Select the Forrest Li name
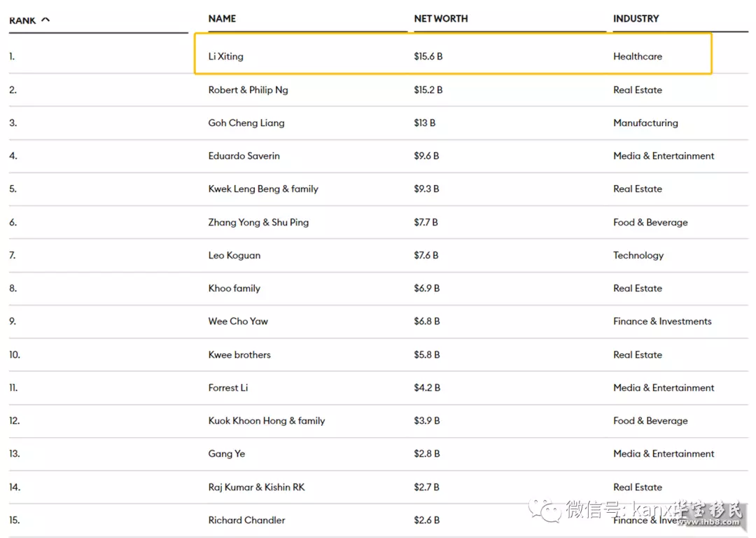 [228, 388]
